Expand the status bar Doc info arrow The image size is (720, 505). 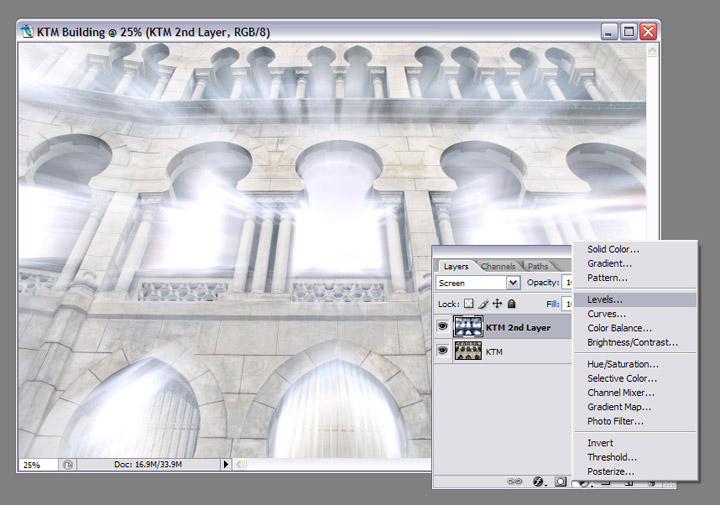[x=226, y=465]
